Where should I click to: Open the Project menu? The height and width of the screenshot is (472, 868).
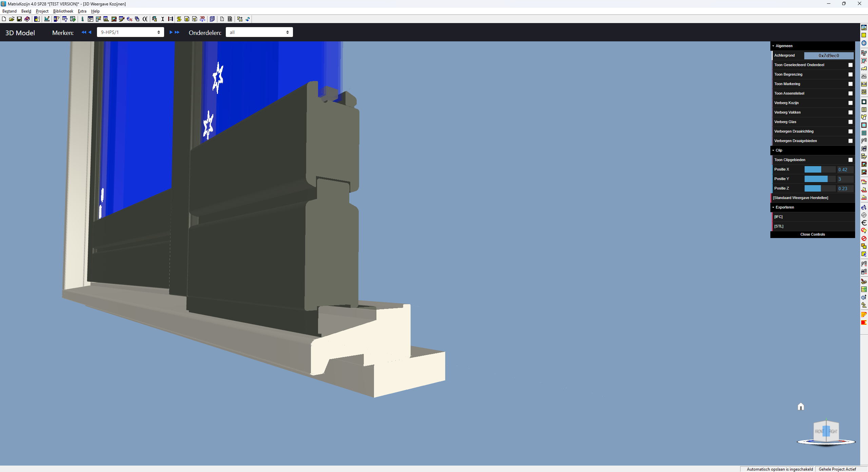[42, 11]
